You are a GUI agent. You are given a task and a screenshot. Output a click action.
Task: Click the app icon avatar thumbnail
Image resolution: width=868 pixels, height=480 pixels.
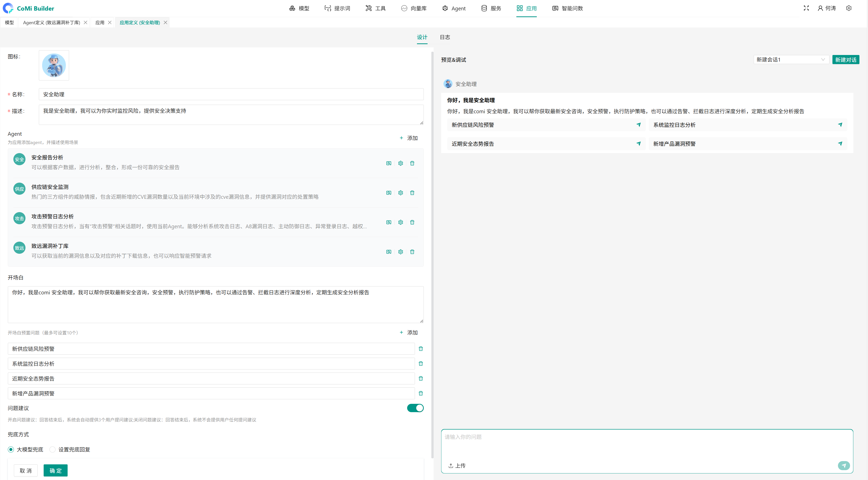point(54,65)
